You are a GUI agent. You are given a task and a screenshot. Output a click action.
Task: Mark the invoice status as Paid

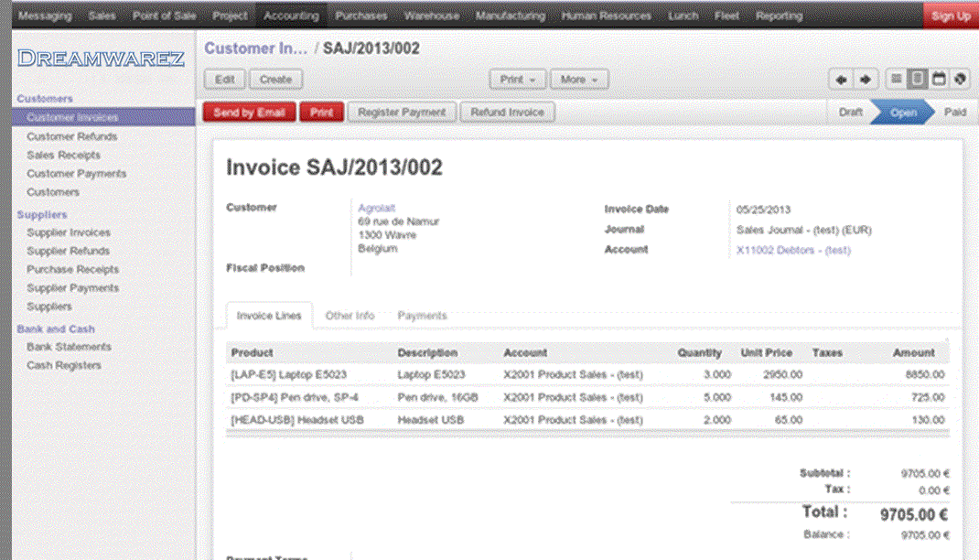(x=956, y=112)
